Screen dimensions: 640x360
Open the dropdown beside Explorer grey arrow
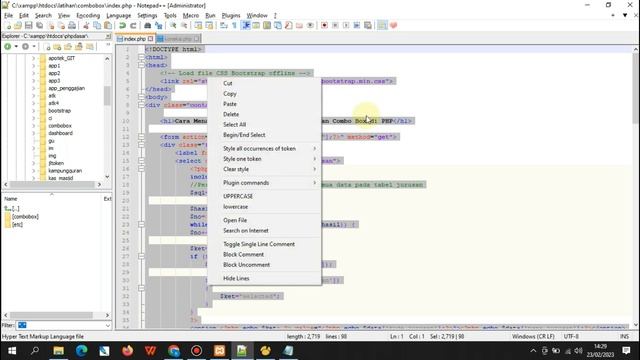[x=34, y=47]
